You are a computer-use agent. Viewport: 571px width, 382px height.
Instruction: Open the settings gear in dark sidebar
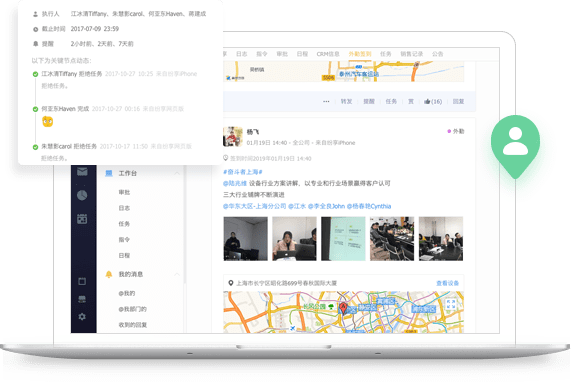82,316
